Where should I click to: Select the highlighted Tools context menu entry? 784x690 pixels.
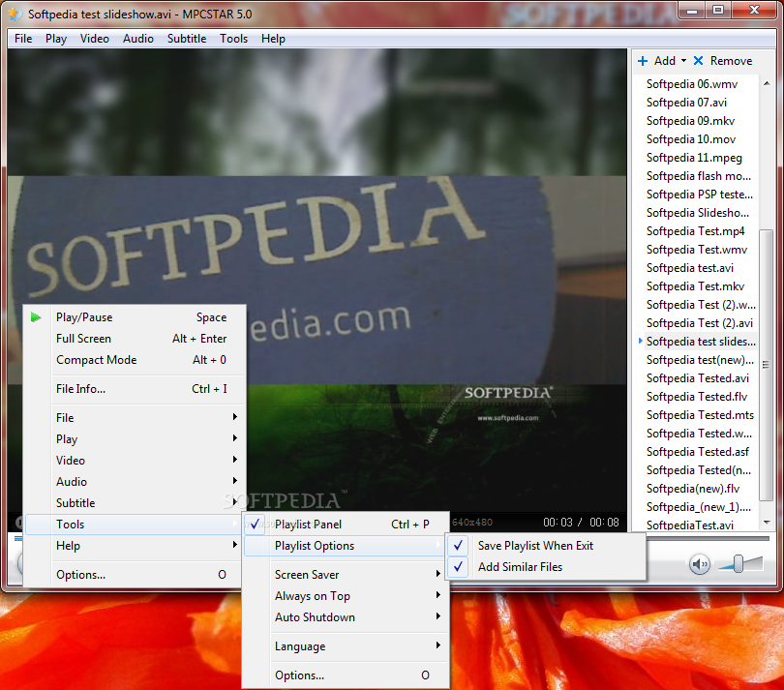[x=136, y=525]
